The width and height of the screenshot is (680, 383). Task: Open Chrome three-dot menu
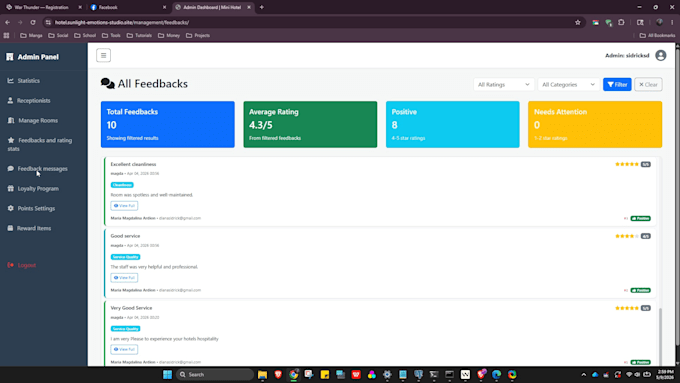pos(672,23)
